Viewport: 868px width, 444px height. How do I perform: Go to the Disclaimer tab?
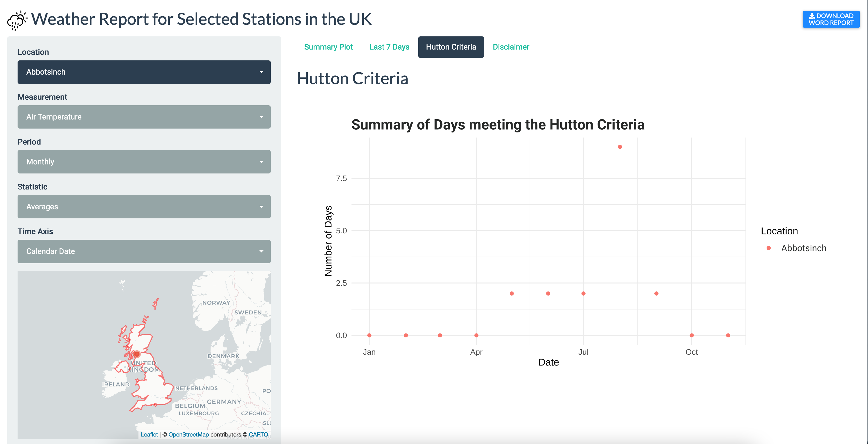[x=511, y=47]
